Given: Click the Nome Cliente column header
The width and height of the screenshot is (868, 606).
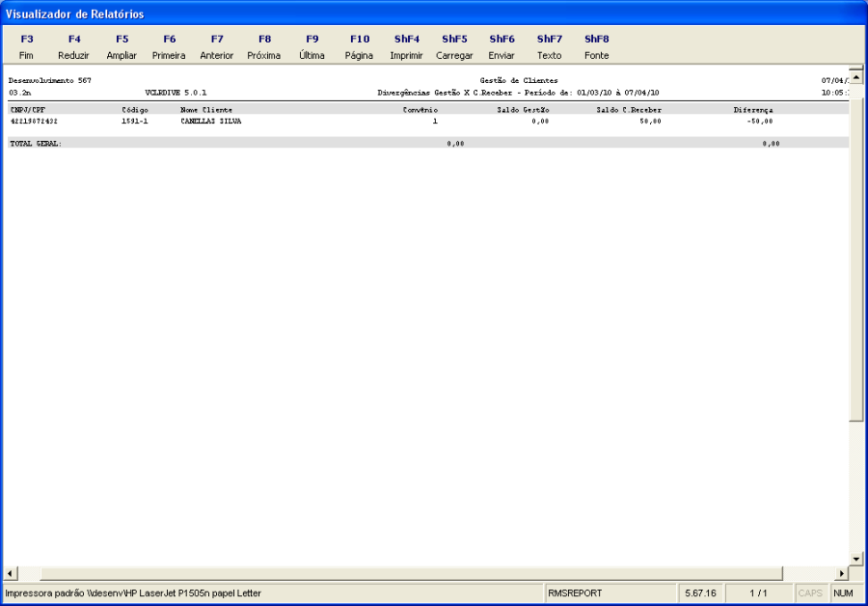Looking at the screenshot, I should (206, 110).
